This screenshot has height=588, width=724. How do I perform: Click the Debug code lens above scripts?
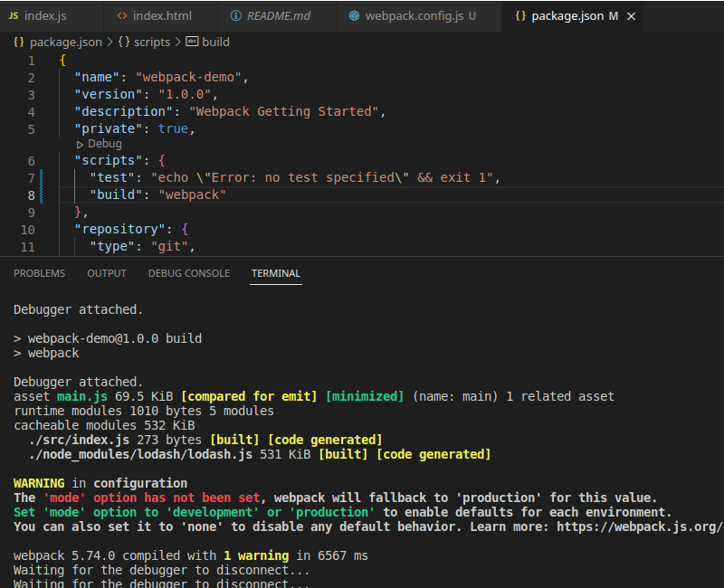[x=105, y=144]
